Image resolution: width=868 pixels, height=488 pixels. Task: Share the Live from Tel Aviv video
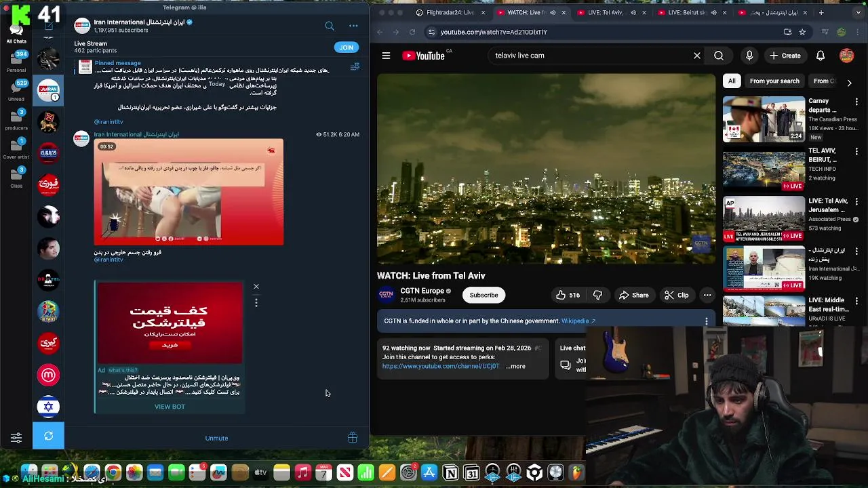click(634, 295)
